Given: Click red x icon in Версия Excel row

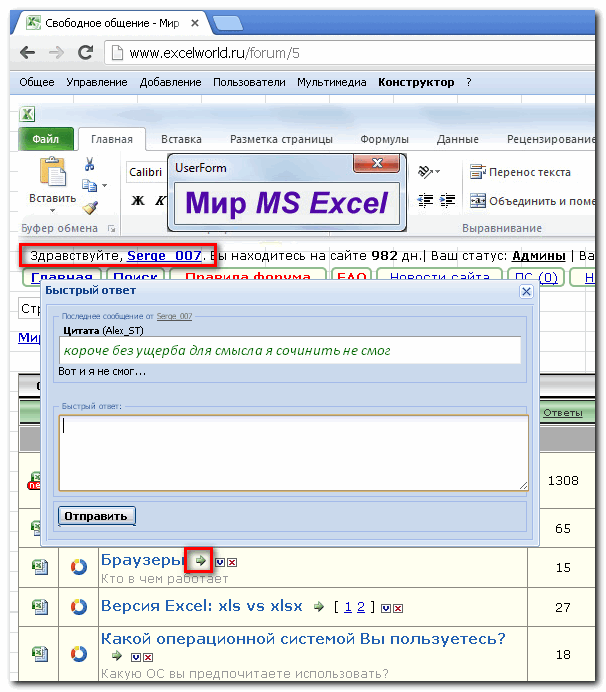Looking at the screenshot, I should (398, 609).
